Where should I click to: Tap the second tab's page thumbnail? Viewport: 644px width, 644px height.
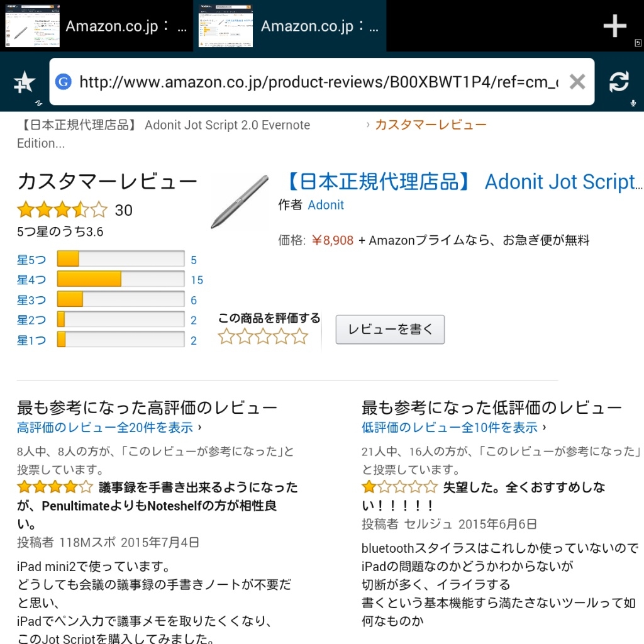point(226,26)
